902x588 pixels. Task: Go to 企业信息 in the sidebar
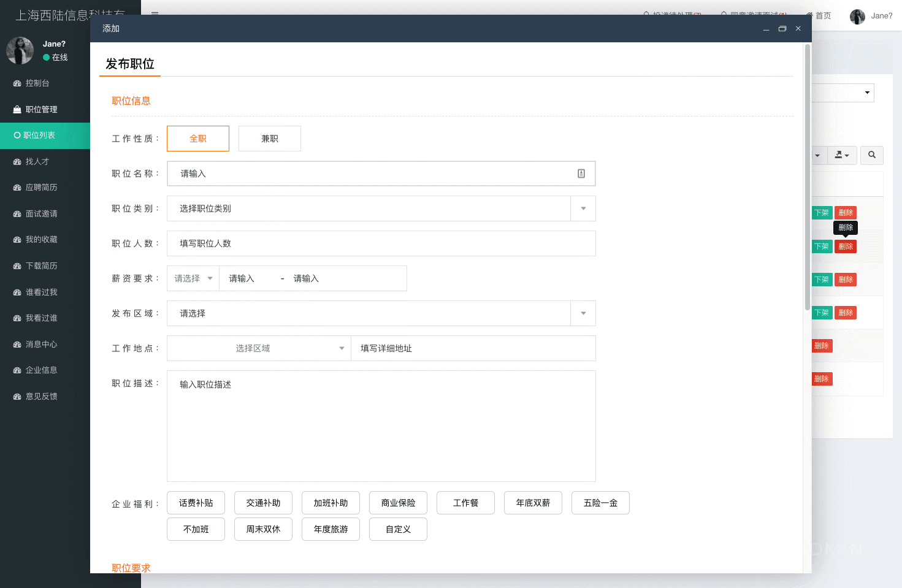click(x=41, y=370)
